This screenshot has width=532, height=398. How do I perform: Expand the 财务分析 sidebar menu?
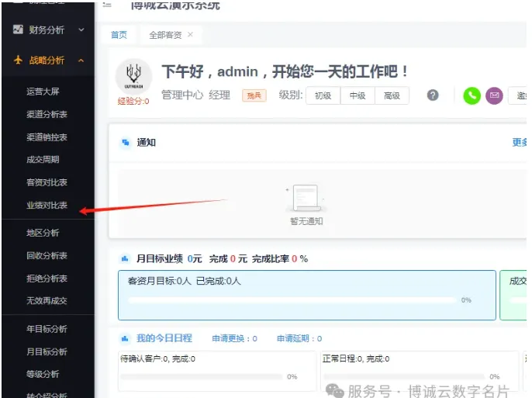81,29
